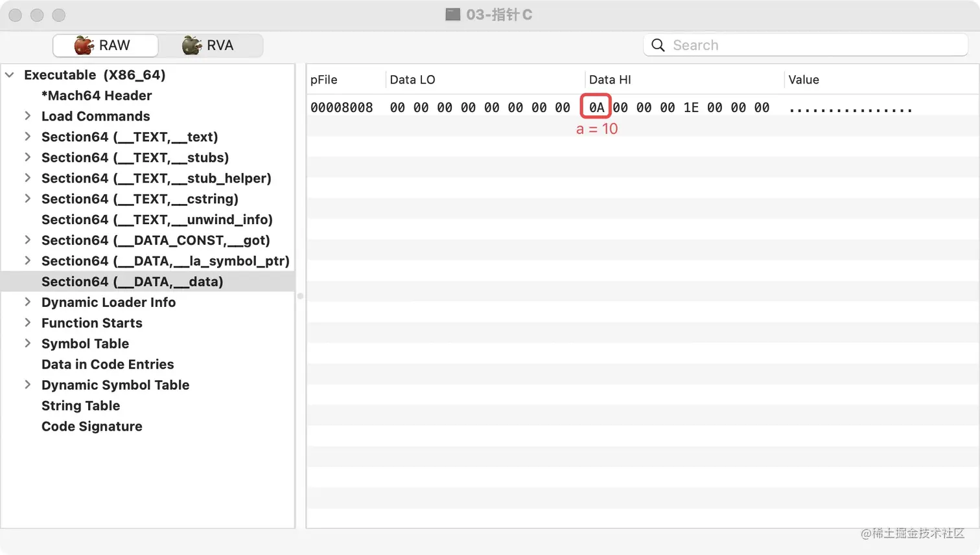Click the 00008008 offset cell
This screenshot has width=980, height=555.
[342, 108]
